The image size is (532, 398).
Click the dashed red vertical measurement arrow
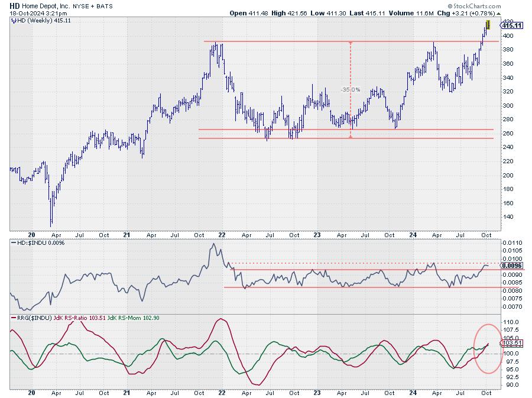(x=351, y=89)
